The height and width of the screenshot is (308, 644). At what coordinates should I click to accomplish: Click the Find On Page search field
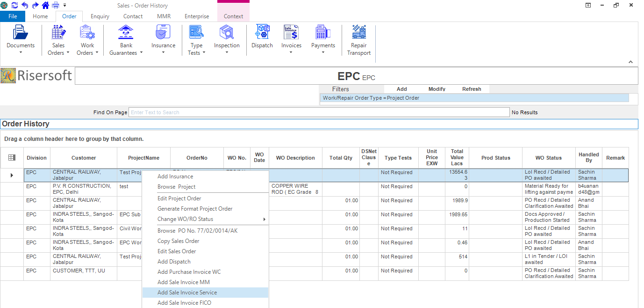pos(319,112)
